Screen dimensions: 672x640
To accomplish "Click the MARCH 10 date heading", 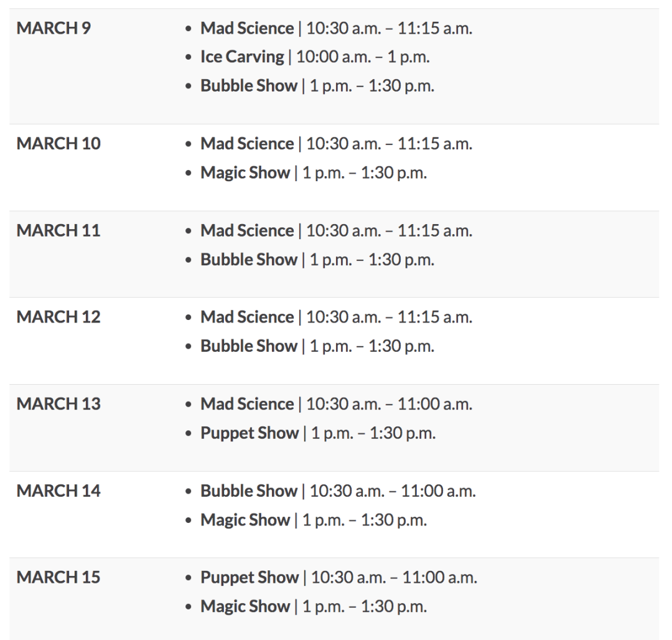I will tap(58, 143).
